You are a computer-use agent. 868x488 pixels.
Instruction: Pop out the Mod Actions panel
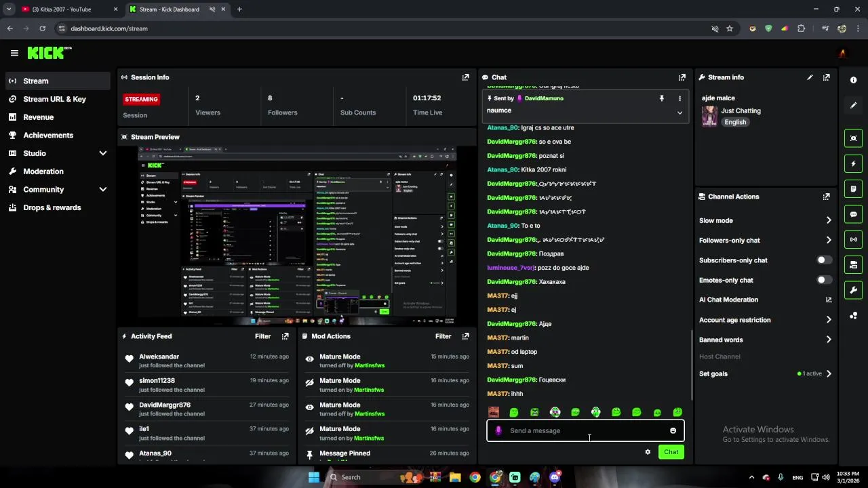tap(465, 336)
